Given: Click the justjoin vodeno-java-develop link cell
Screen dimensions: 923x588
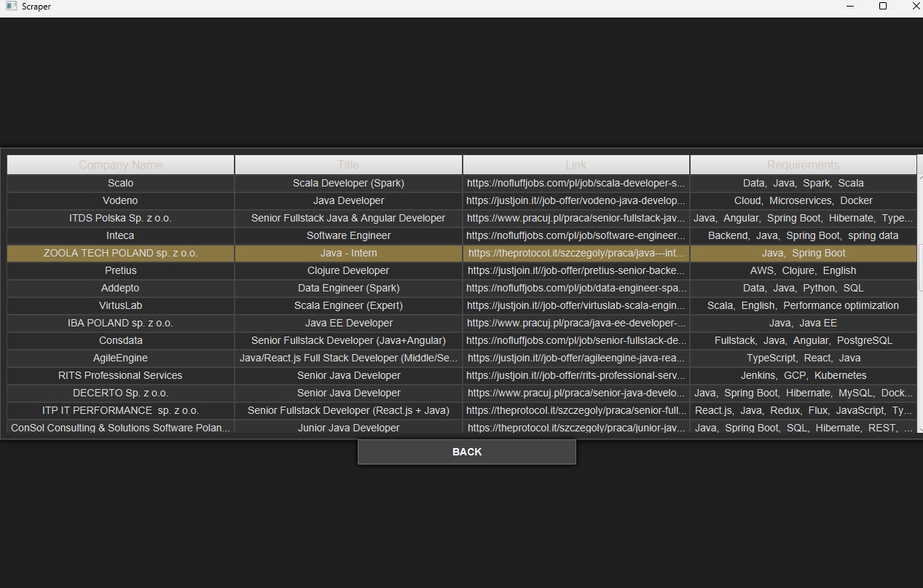Looking at the screenshot, I should coord(576,200).
